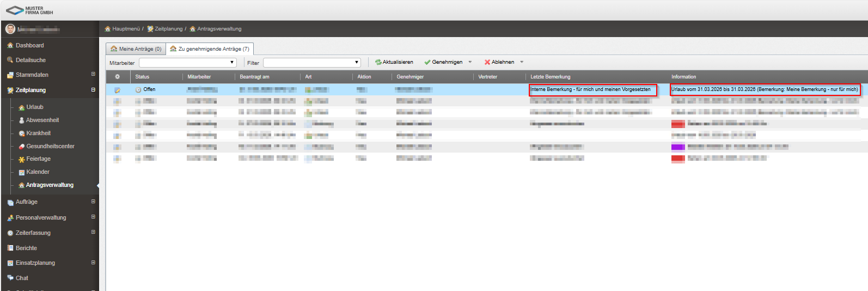Open the Mitarbeiter dropdown
Screen dimensions: 868x291
[x=188, y=63]
